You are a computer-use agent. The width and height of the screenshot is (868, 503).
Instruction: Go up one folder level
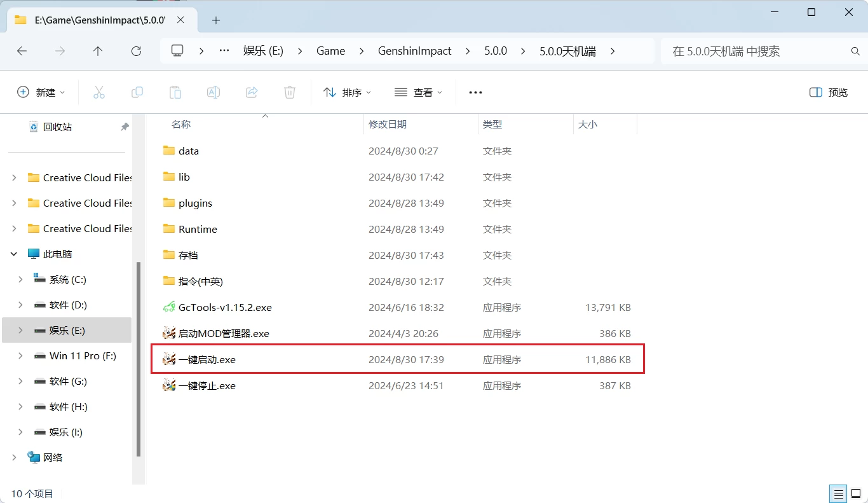pyautogui.click(x=98, y=51)
